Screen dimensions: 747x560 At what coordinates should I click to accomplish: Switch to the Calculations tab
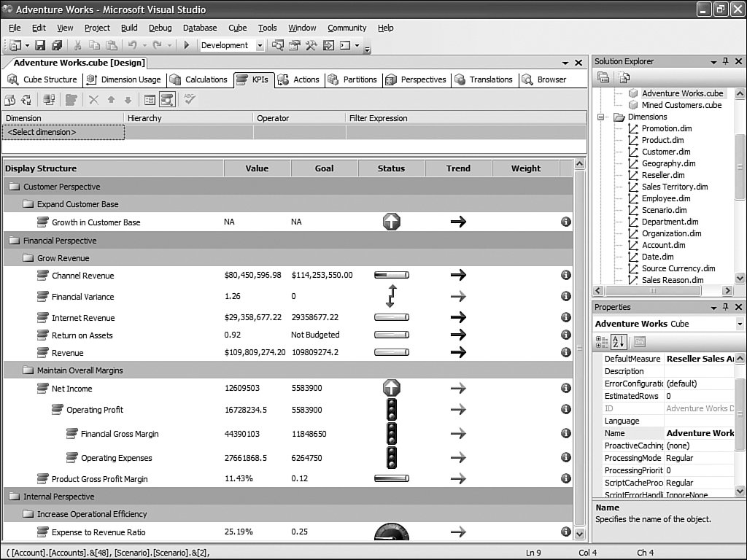click(x=200, y=79)
